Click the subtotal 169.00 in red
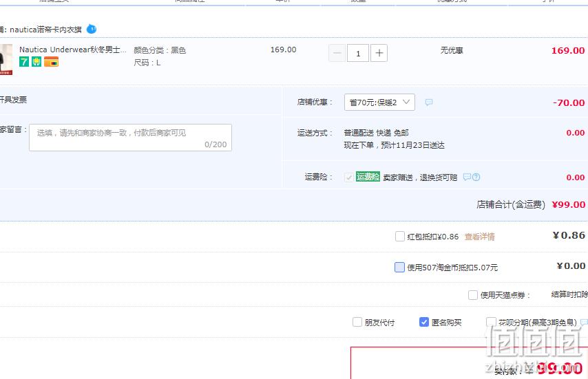 point(568,51)
